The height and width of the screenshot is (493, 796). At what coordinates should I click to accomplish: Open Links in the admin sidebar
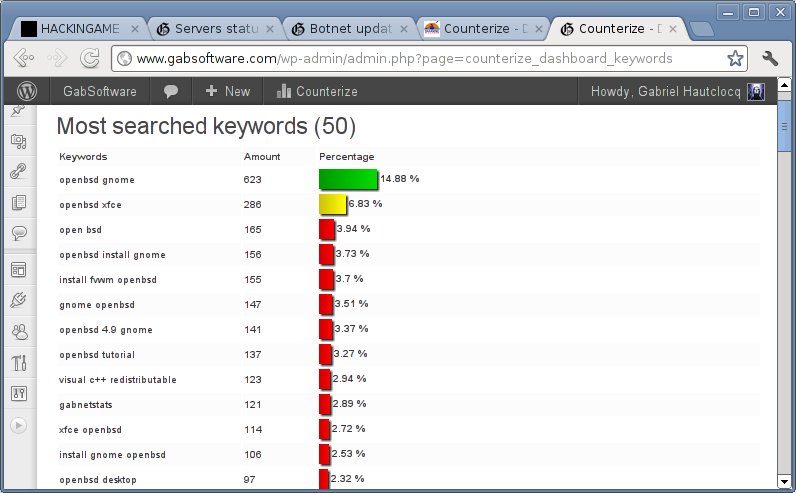point(18,171)
